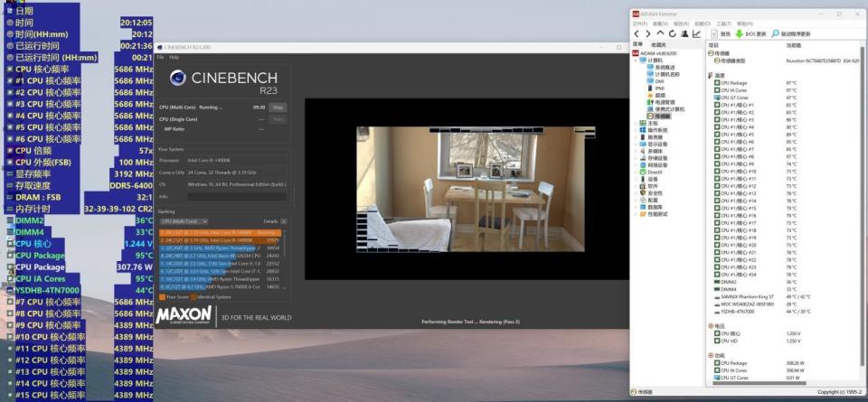Switch to the 收藏夹 favorites tab
Image resolution: width=868 pixels, height=402 pixels.
(x=659, y=44)
